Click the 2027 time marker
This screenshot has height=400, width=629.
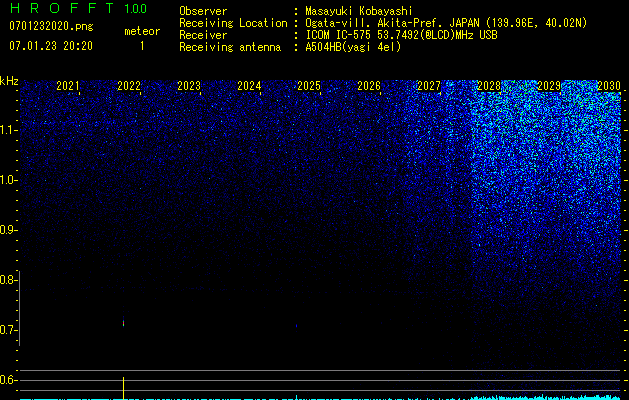(429, 86)
